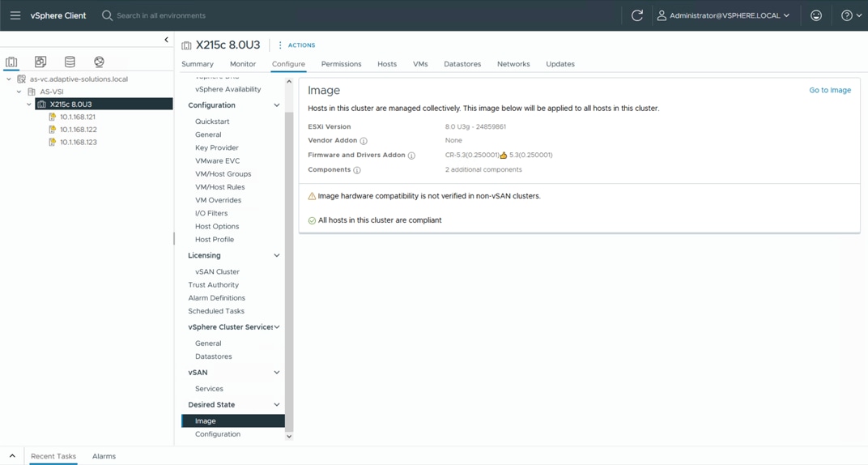Image resolution: width=868 pixels, height=465 pixels.
Task: Open the hamburger navigation menu
Action: point(15,15)
